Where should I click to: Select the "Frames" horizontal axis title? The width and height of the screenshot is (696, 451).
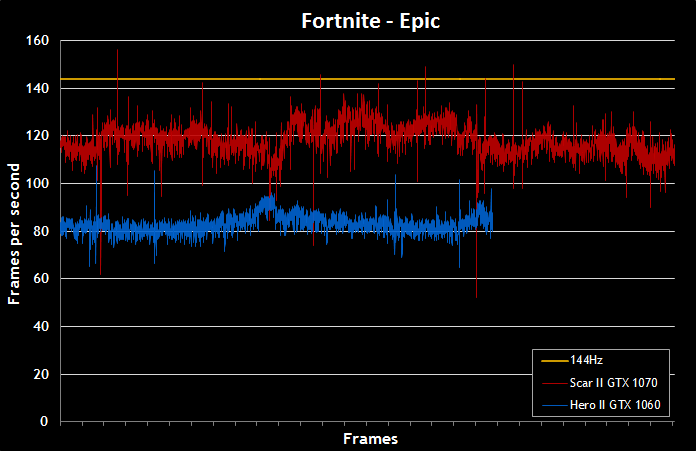click(370, 439)
